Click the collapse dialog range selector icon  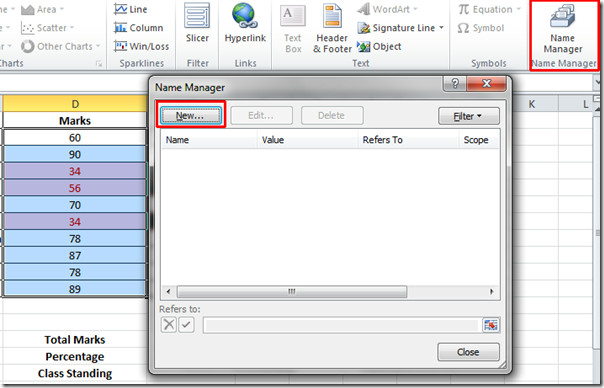coord(491,325)
